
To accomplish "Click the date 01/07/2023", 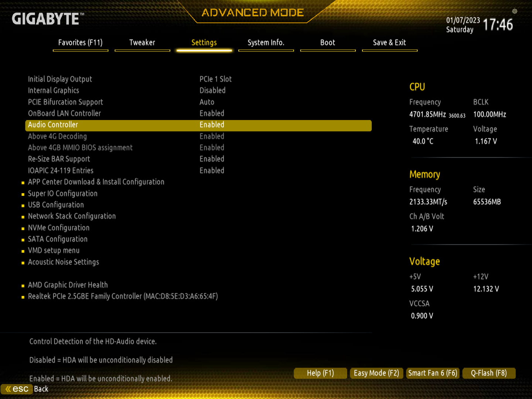I will 463,20.
